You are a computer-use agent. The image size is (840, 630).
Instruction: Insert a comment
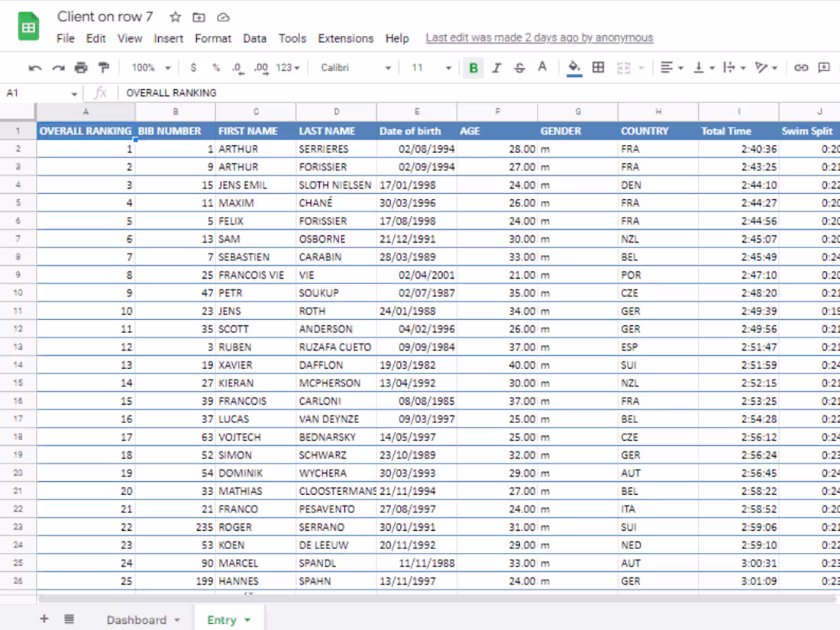point(824,67)
